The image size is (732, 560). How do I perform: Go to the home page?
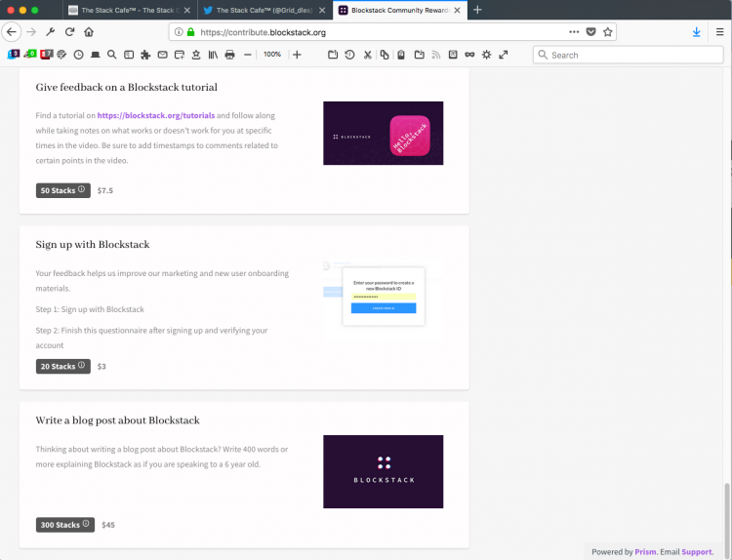click(x=89, y=32)
